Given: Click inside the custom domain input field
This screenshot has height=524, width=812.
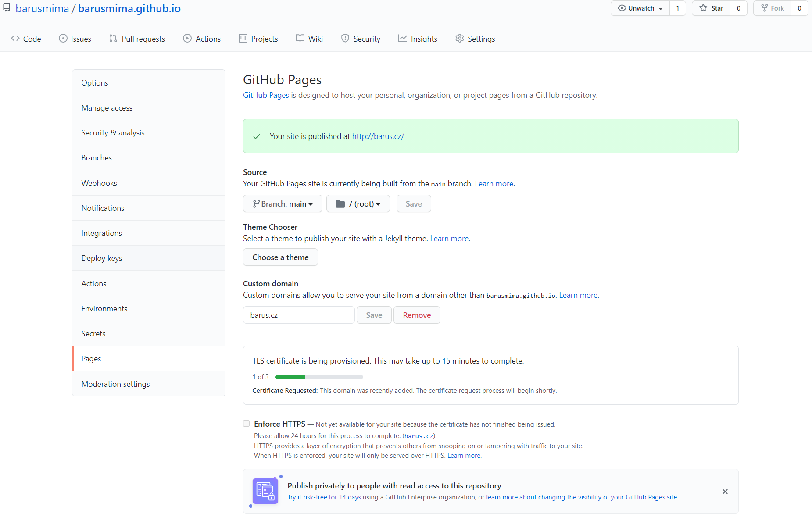Looking at the screenshot, I should [299, 315].
